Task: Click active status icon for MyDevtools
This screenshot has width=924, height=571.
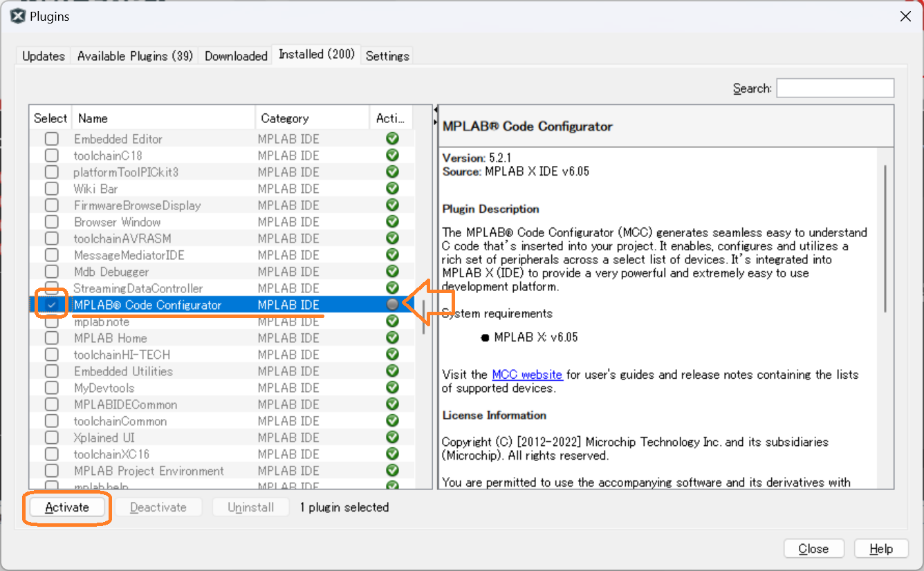Action: coord(392,388)
